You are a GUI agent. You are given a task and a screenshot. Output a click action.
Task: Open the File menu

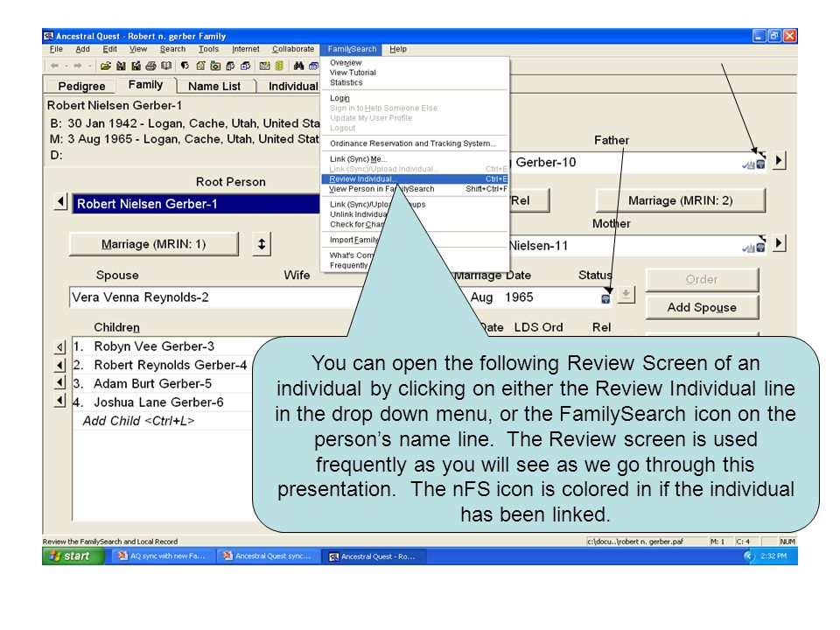tap(56, 49)
